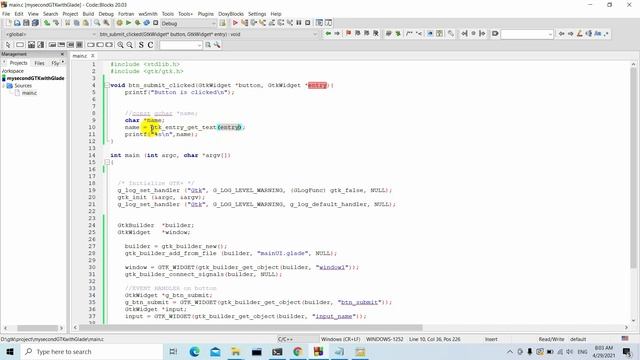Open the File menu
The width and height of the screenshot is (640, 360).
6,14
